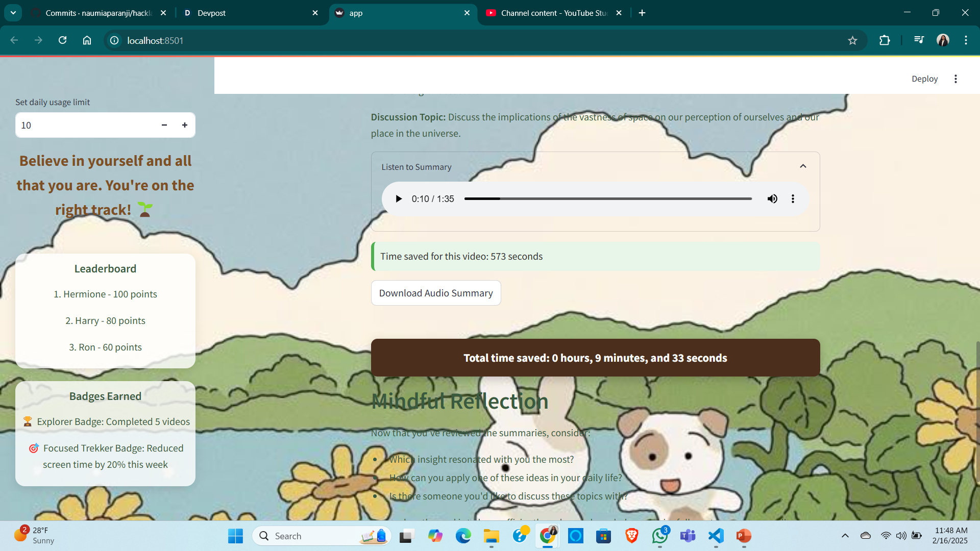Click the Download Audio Summary button
980x551 pixels.
tap(436, 293)
